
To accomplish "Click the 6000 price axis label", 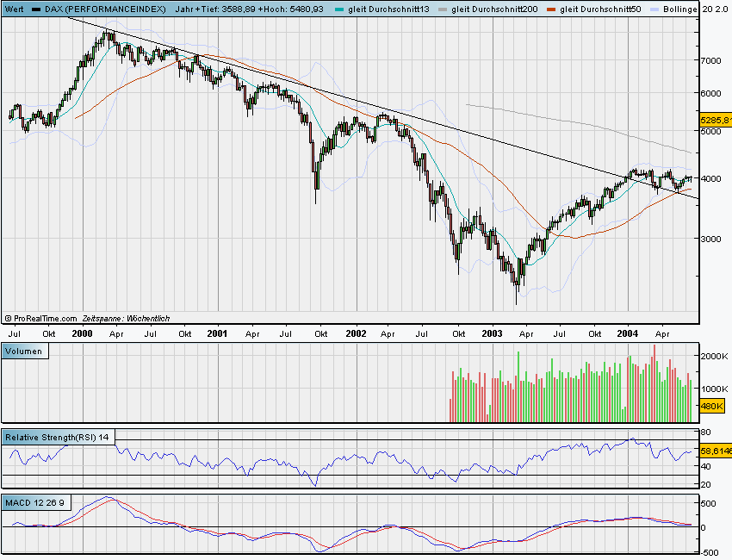I will tap(710, 93).
